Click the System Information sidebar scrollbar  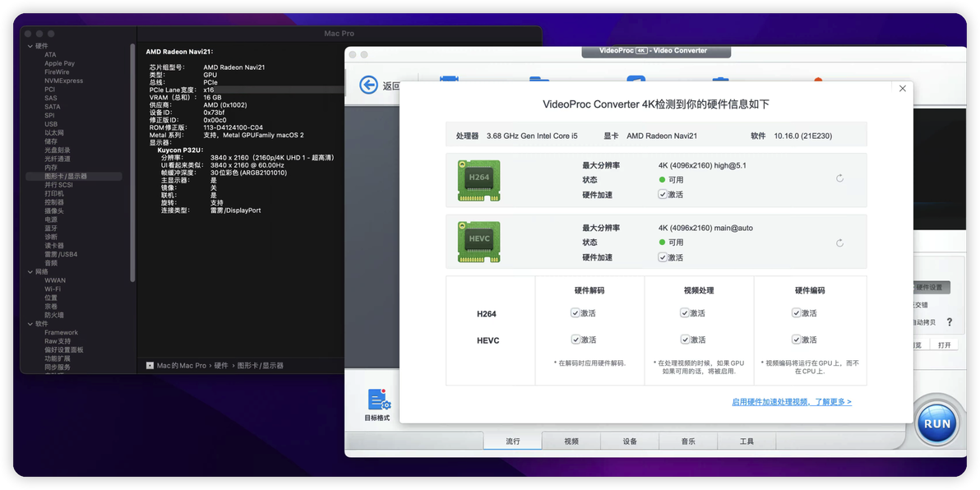point(132,163)
